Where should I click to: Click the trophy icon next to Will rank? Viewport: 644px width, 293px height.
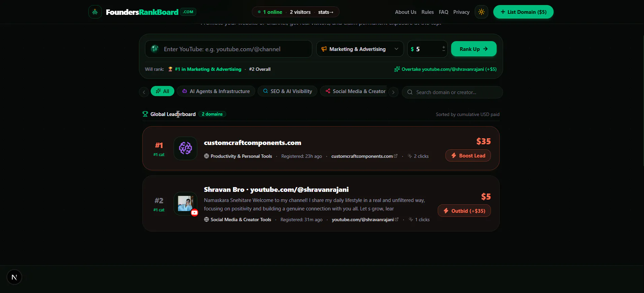(170, 69)
